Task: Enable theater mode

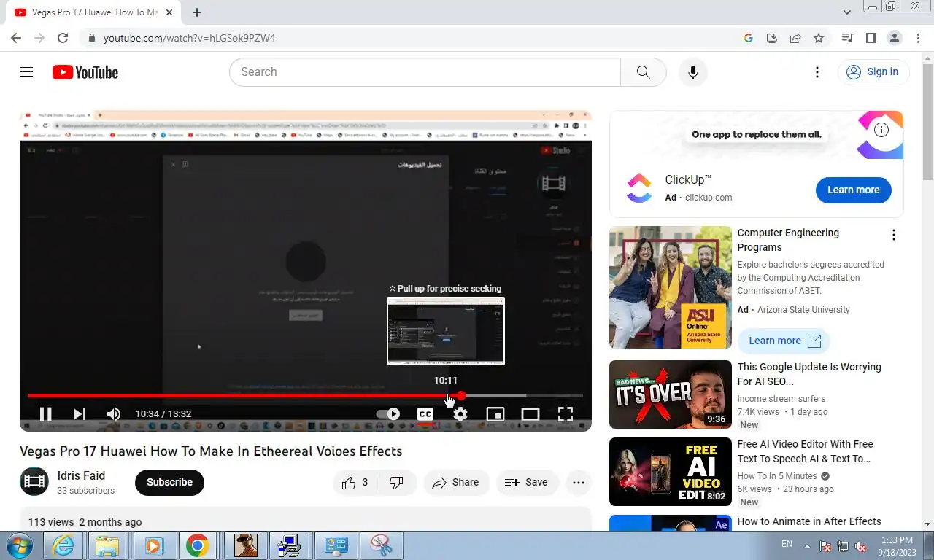Action: (530, 414)
